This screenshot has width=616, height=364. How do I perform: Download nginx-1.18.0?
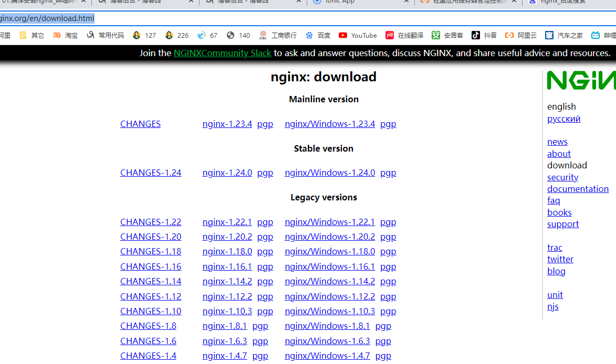pos(227,251)
